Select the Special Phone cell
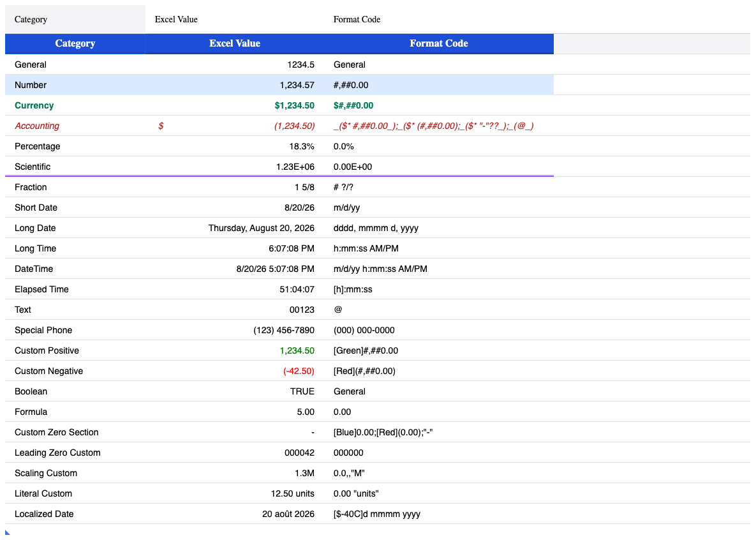Image resolution: width=756 pixels, height=540 pixels. click(75, 330)
